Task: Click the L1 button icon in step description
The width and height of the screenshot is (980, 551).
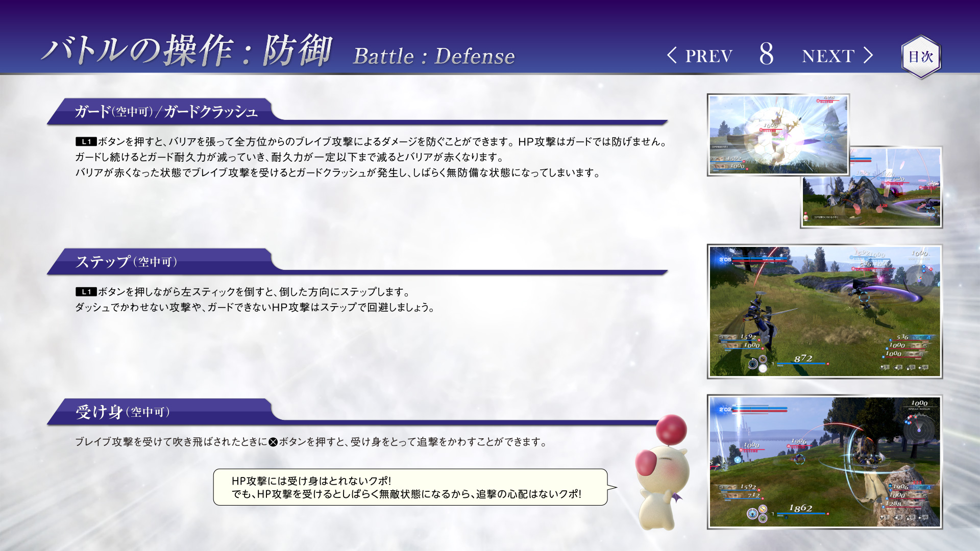Action: pyautogui.click(x=86, y=292)
